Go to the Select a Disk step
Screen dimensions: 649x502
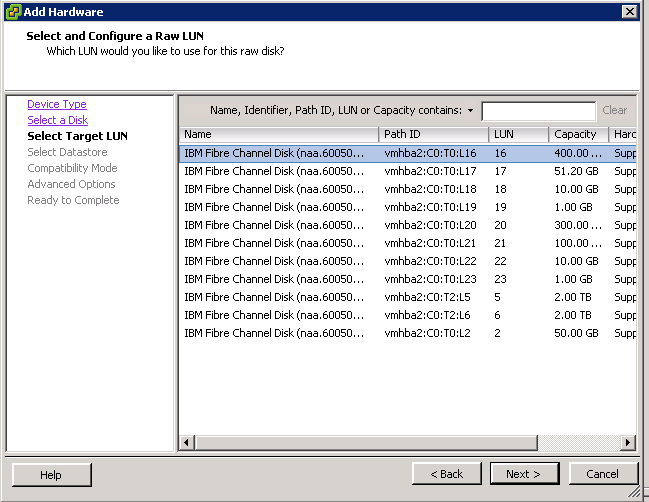[x=58, y=120]
